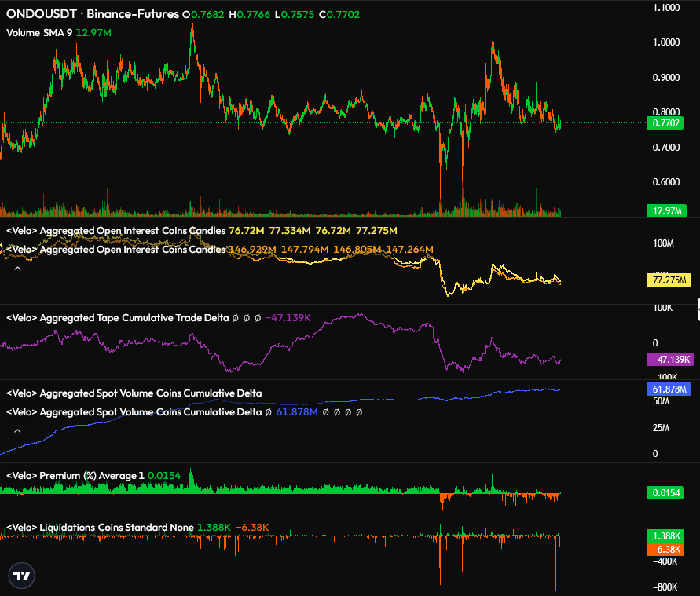Select the Liquidations Coins Standard None legend
700x596 pixels.
[x=100, y=528]
